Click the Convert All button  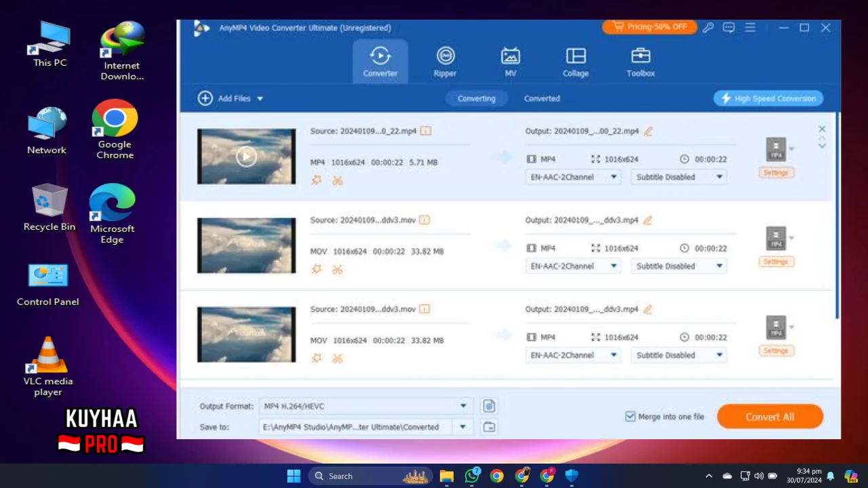coord(770,417)
